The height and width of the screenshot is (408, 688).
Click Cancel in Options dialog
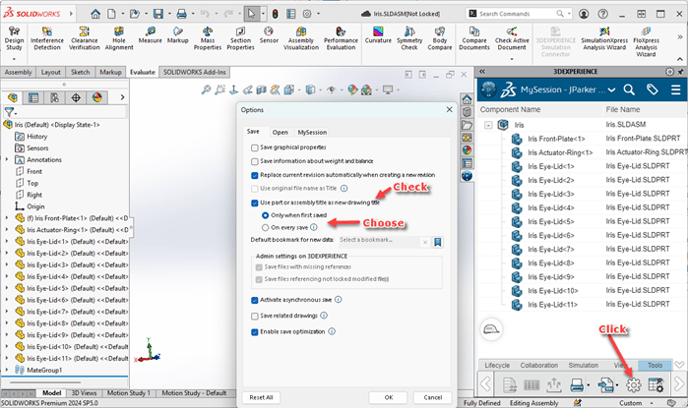click(x=433, y=397)
